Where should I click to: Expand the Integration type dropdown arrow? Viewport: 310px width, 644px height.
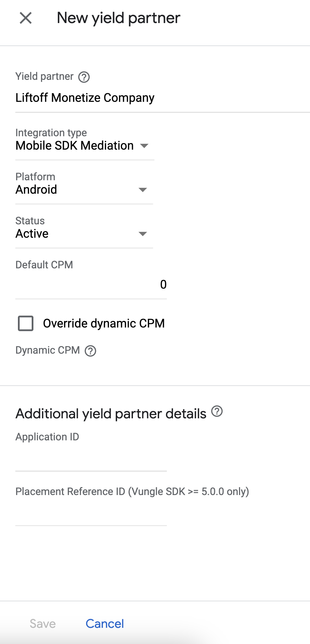(144, 146)
